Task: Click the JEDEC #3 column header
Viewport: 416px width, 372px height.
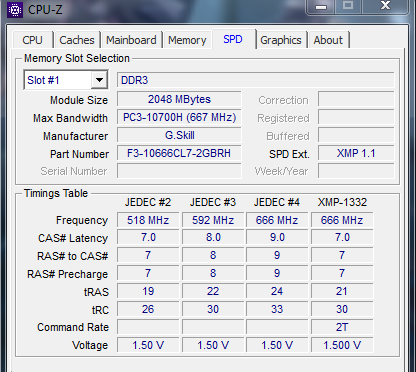Action: tap(213, 202)
